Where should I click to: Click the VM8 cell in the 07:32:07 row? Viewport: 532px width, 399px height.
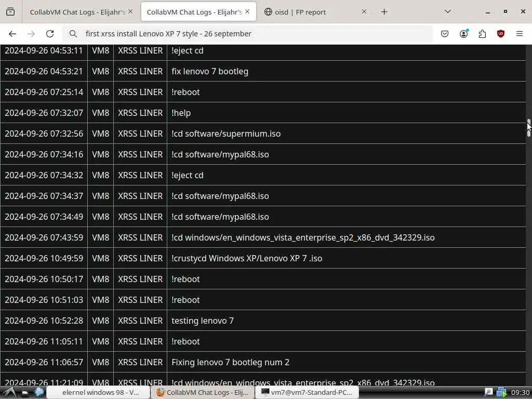click(100, 113)
